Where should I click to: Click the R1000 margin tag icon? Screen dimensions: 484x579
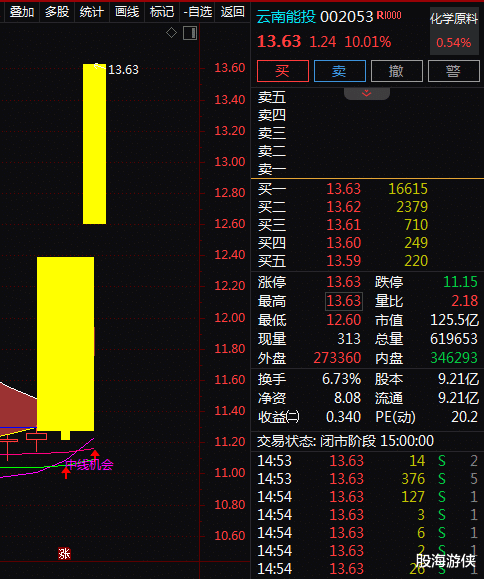coord(388,16)
